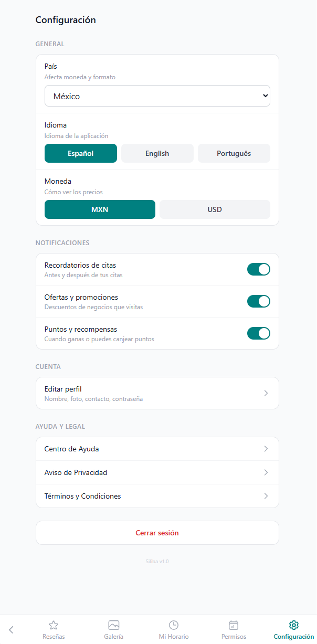The image size is (317, 644).
Task: Choose MXN currency button
Action: pos(100,209)
